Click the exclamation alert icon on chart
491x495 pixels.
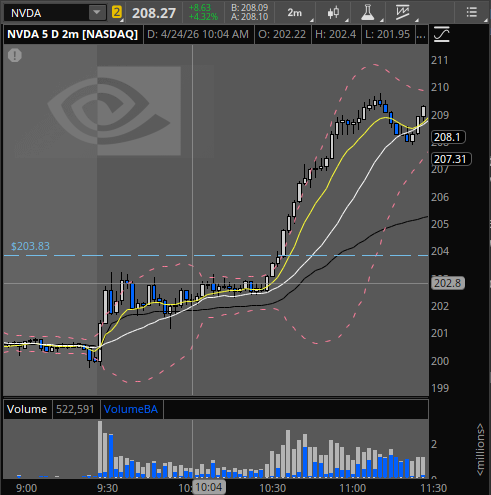(x=15, y=55)
